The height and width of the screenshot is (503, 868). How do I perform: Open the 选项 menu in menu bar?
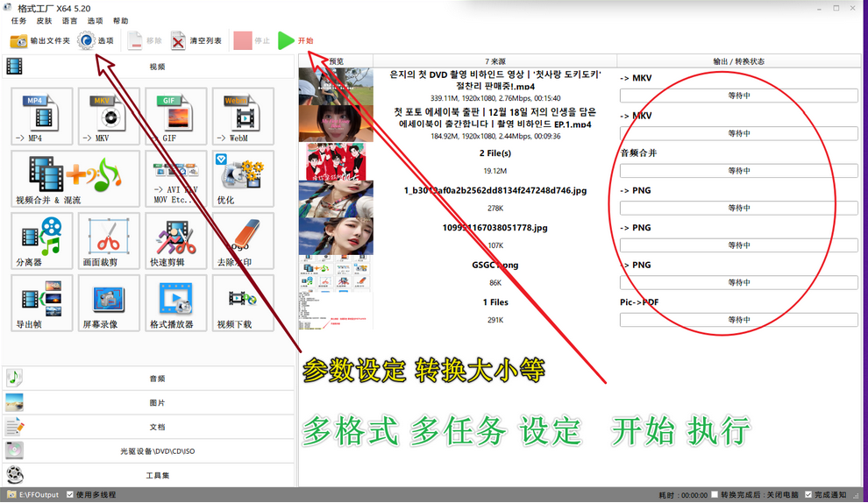(x=96, y=21)
